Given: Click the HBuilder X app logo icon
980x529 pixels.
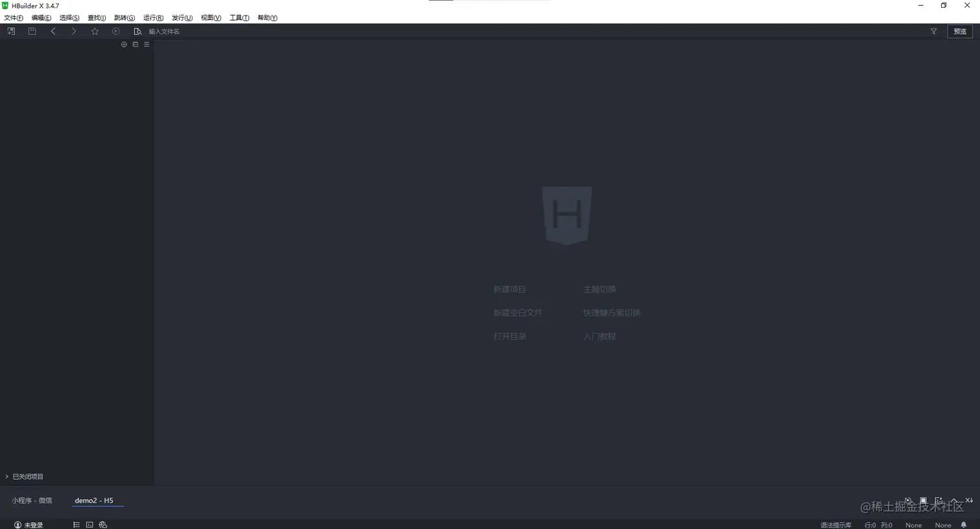Looking at the screenshot, I should (5, 6).
